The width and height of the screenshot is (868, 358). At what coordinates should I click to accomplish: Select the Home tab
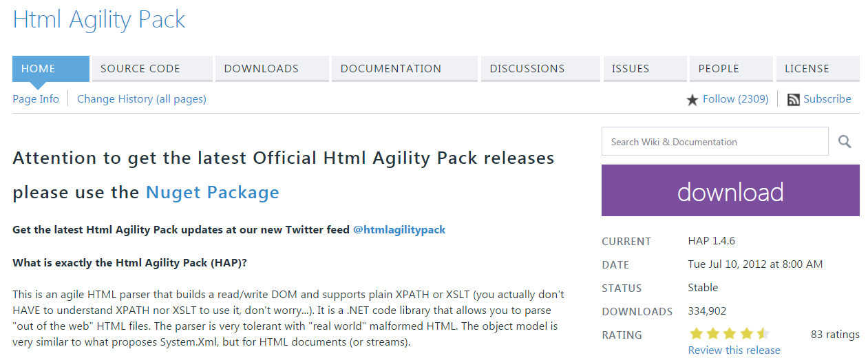(51, 69)
